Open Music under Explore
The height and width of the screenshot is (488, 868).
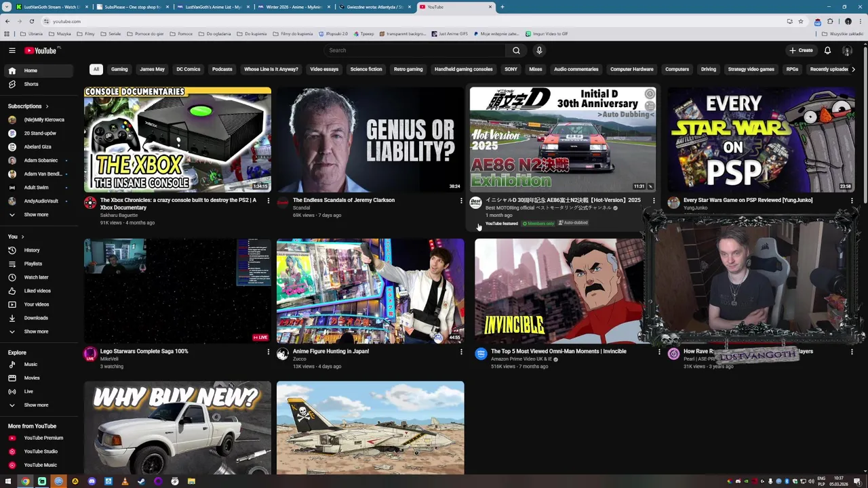[31, 365]
